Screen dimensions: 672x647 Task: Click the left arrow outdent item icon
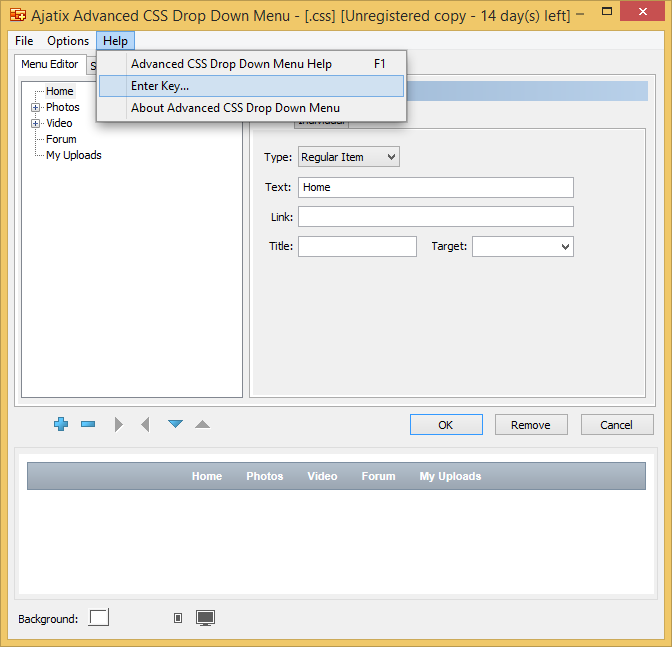(145, 424)
